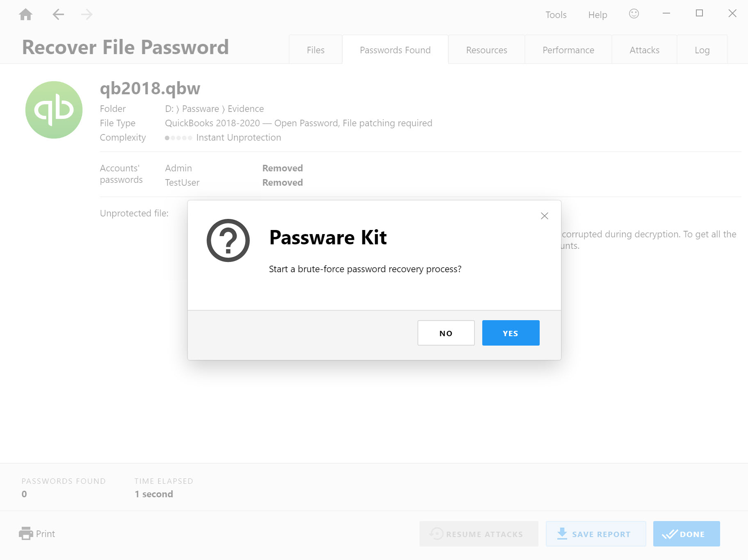This screenshot has height=560, width=748.
Task: Go to the Home screen icon
Action: tap(25, 14)
